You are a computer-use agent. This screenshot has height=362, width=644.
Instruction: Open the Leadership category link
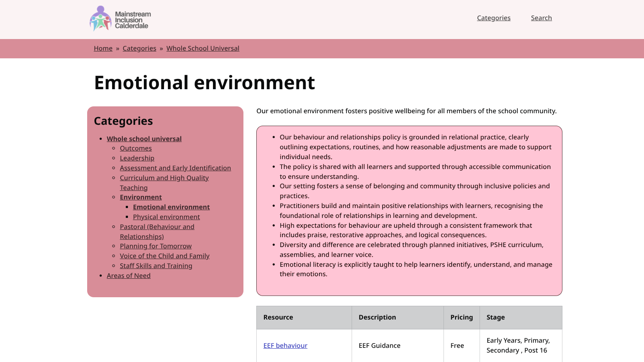137,158
